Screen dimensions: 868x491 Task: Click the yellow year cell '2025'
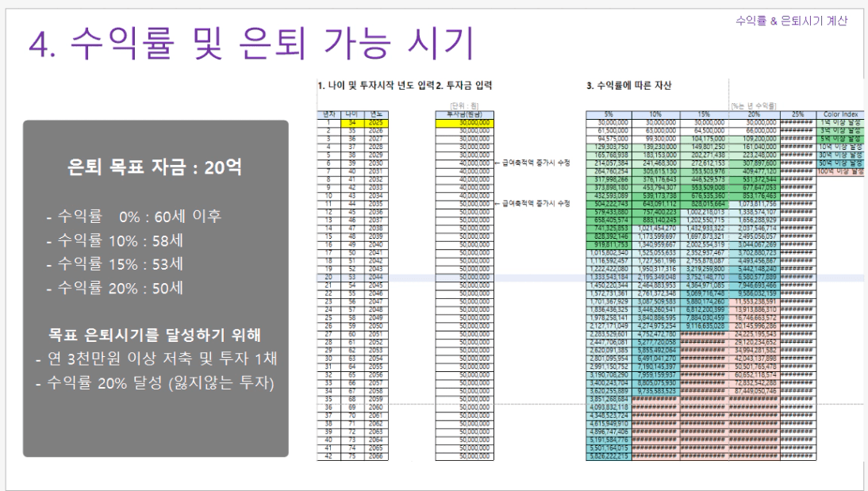coord(376,123)
